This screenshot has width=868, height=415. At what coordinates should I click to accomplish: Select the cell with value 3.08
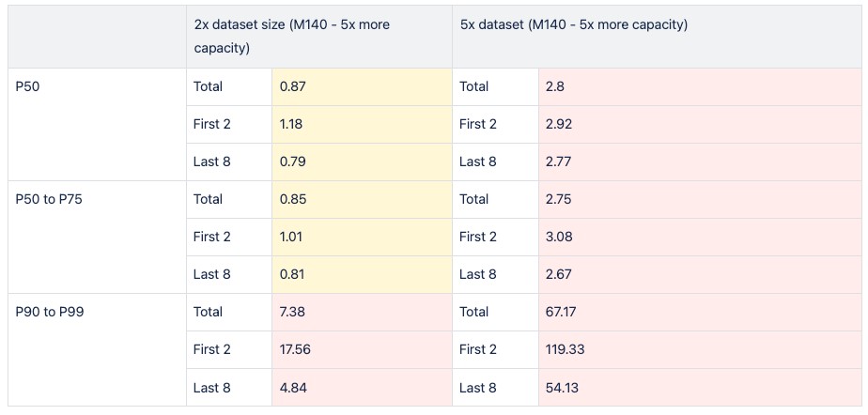pyautogui.click(x=699, y=237)
